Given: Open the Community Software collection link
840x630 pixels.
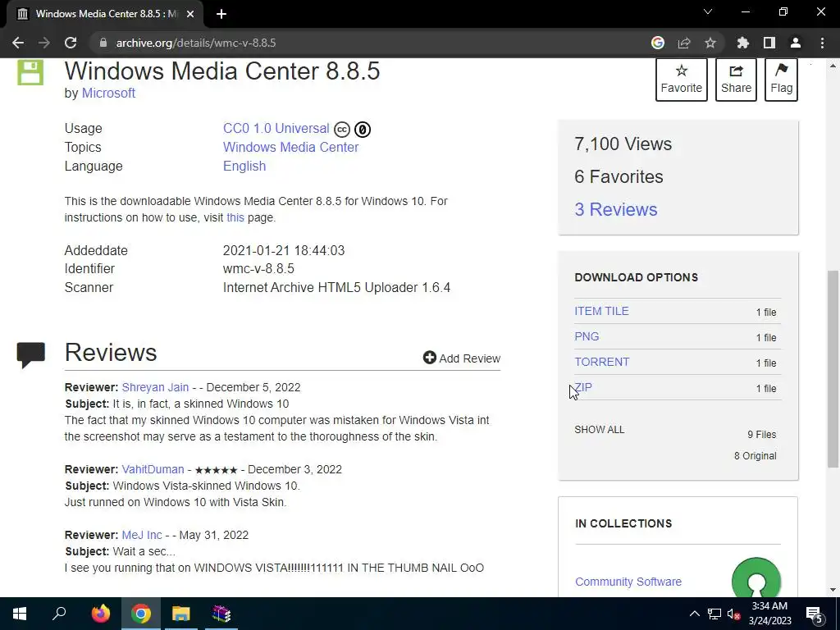Looking at the screenshot, I should coord(628,582).
